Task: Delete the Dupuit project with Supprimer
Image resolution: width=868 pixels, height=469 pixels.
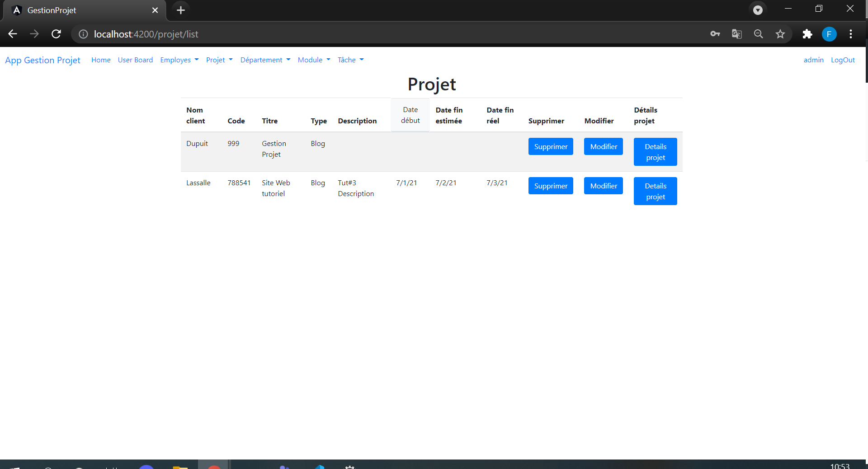Action: (x=551, y=146)
